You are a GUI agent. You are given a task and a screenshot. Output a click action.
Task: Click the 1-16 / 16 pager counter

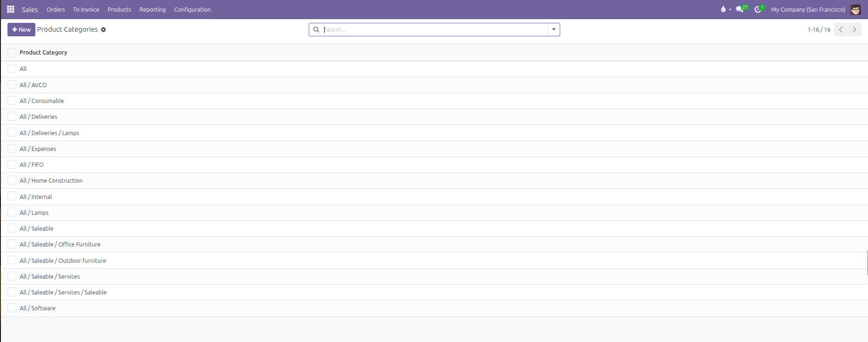pyautogui.click(x=819, y=29)
